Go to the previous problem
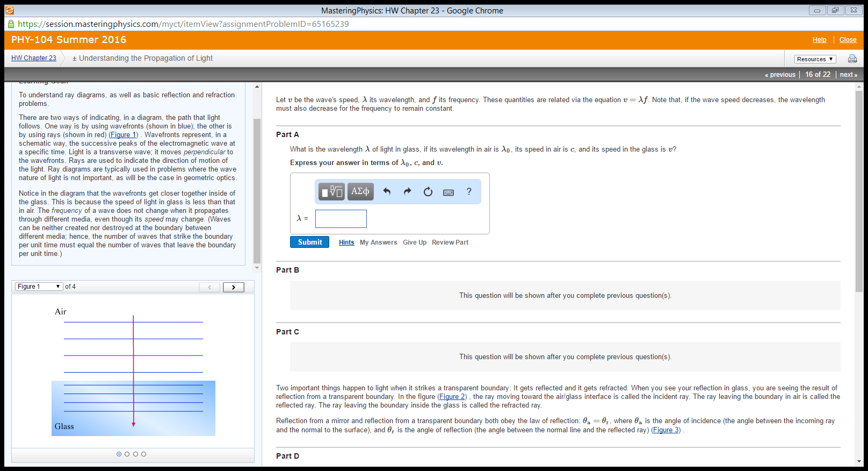The image size is (868, 471). (x=780, y=75)
